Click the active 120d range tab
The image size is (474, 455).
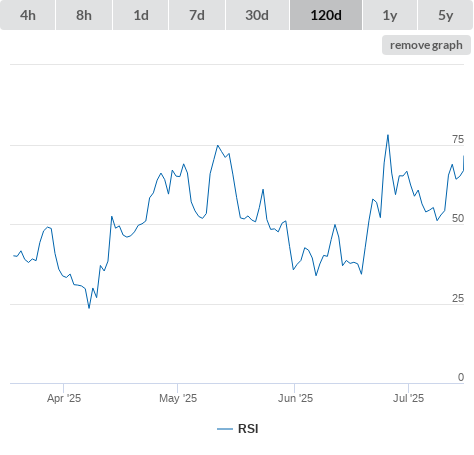326,15
